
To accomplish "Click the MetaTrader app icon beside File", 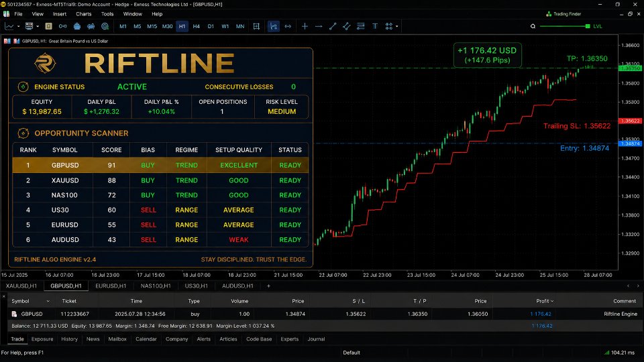I will click(x=6, y=14).
